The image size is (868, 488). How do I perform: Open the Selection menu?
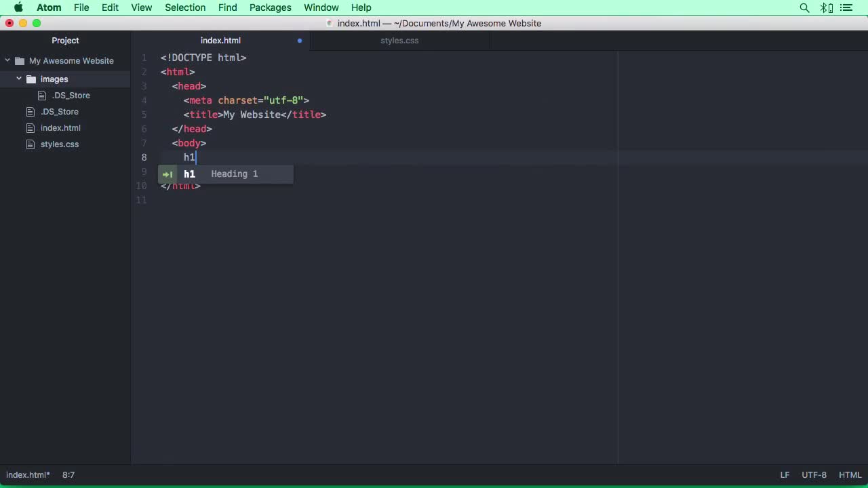coord(184,7)
